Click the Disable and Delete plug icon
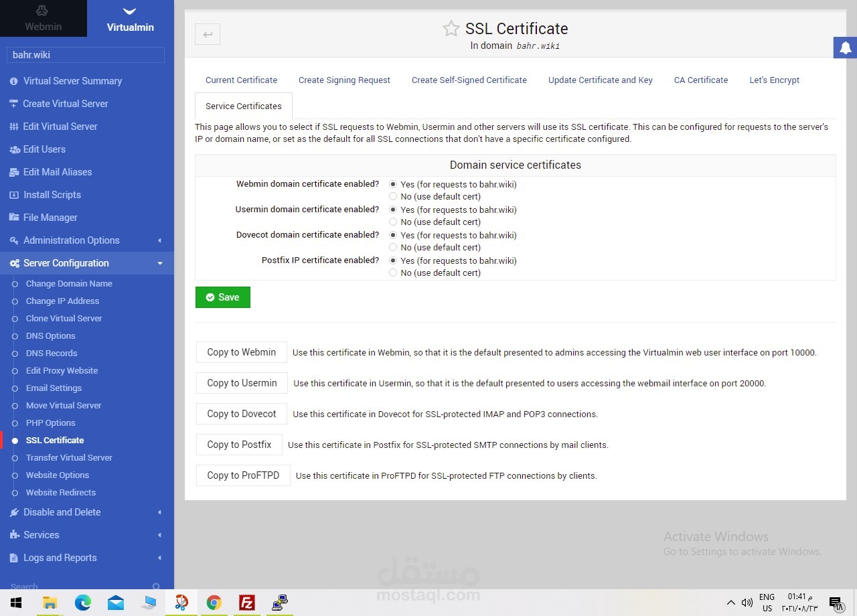Screen dimensions: 857x616 [14, 512]
